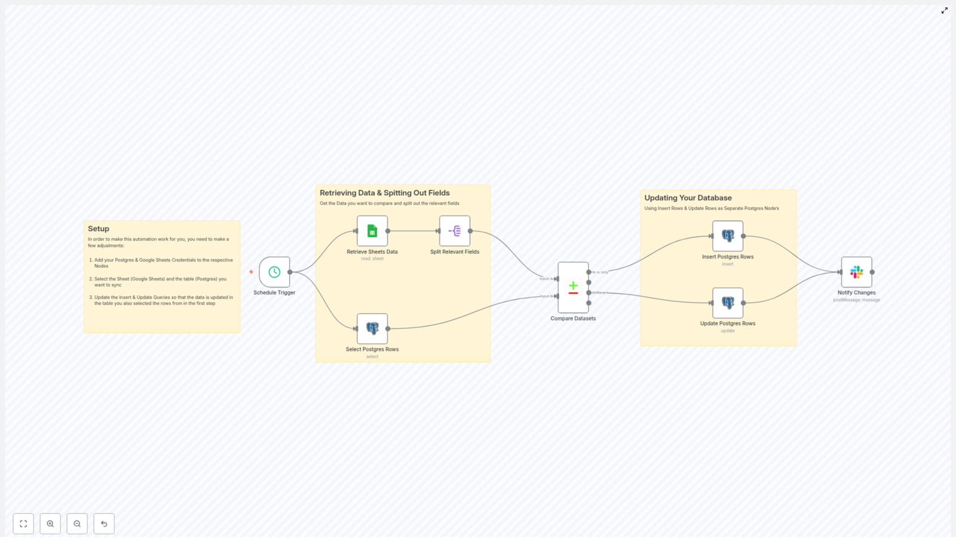Open the Compare Datasets node

pos(572,288)
